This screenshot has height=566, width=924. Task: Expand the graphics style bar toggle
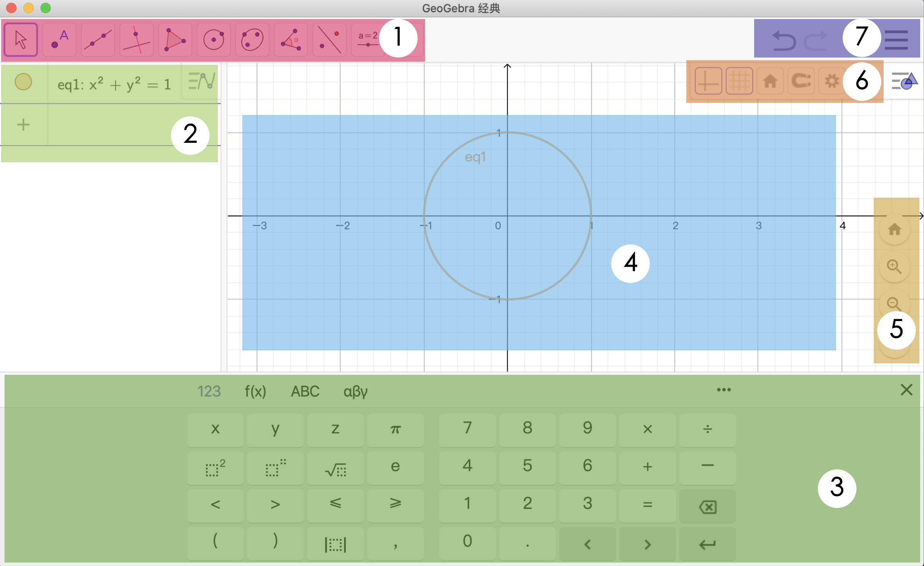click(x=905, y=81)
